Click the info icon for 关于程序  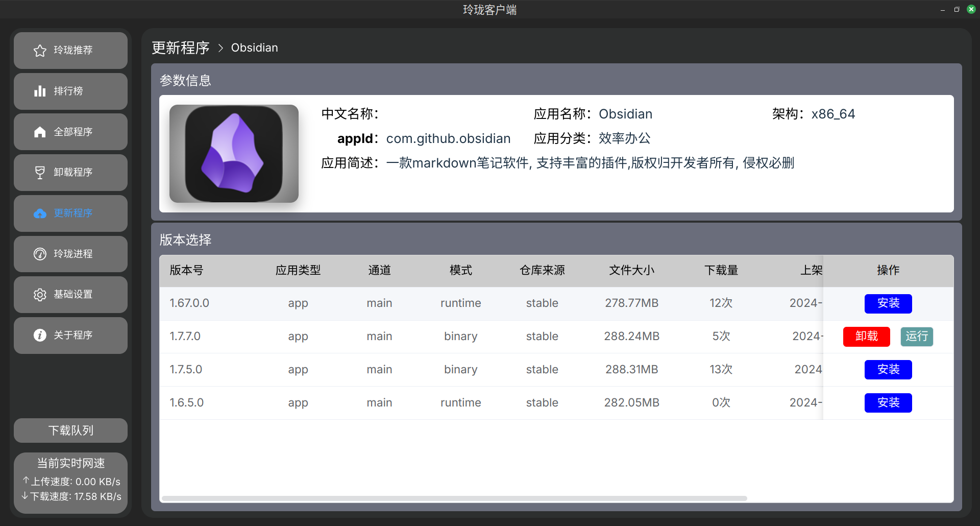[40, 335]
